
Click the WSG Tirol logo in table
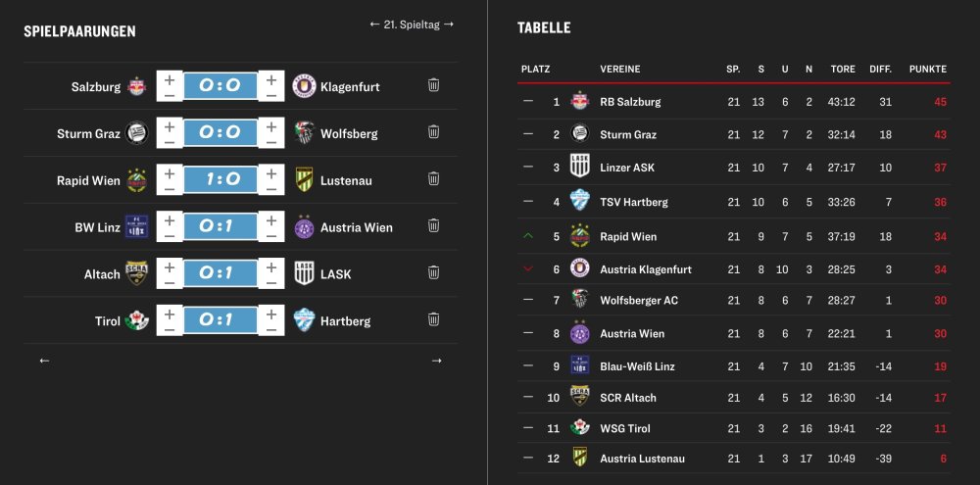(x=580, y=428)
